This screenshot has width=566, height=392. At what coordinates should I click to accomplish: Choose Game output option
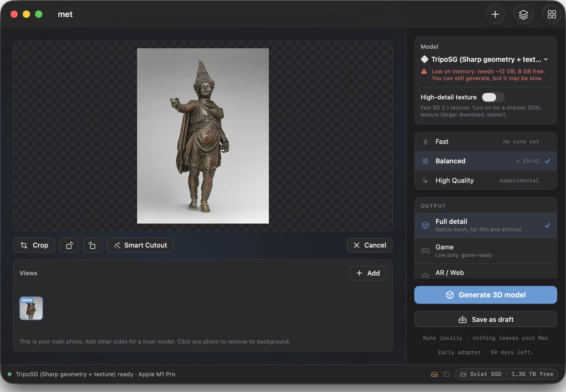pyautogui.click(x=486, y=251)
